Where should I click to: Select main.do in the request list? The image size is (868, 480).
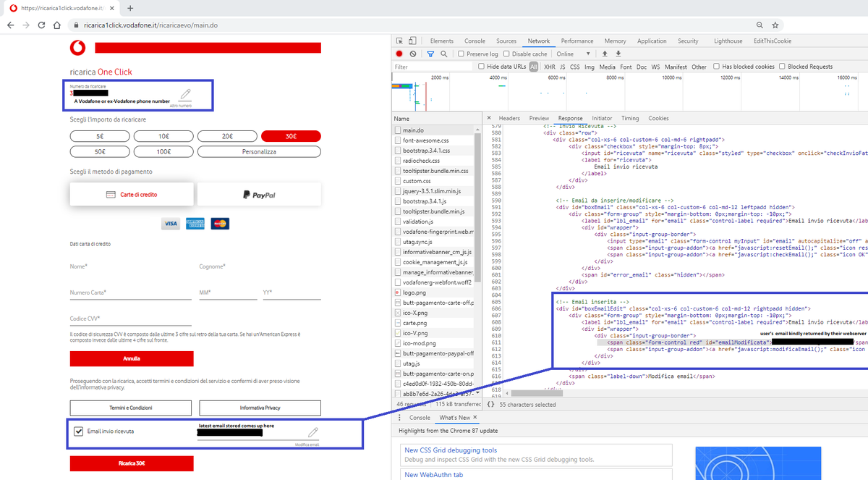[433, 130]
